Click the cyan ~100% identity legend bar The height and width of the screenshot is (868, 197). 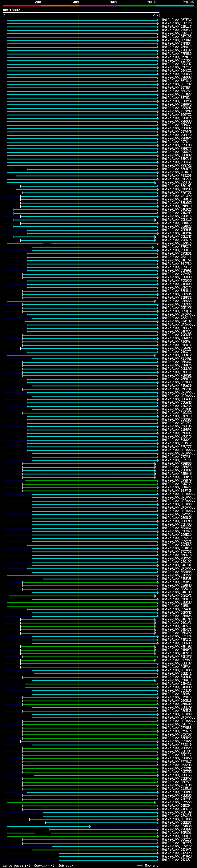pyautogui.click(x=175, y=6)
